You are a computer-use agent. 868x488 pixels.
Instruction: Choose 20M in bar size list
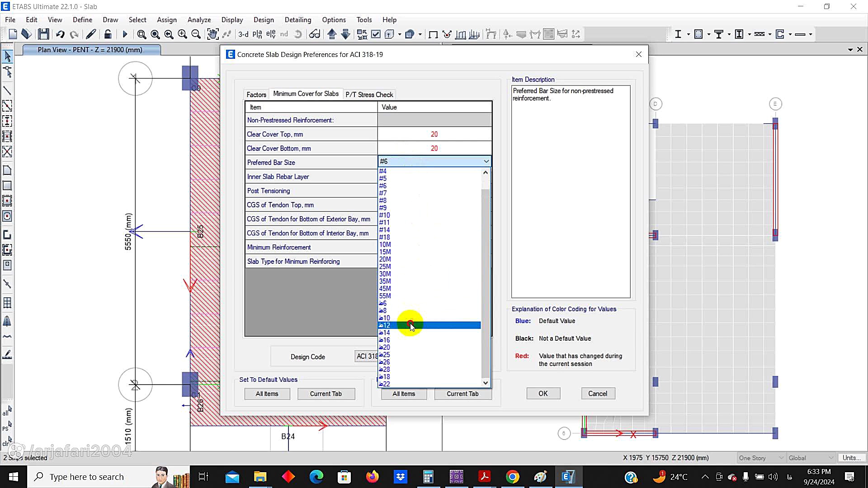385,259
